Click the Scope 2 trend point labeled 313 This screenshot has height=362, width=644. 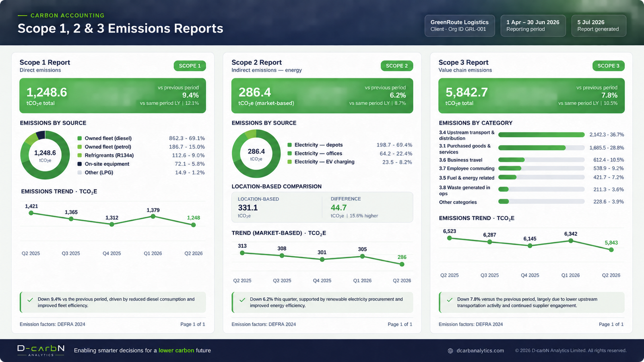(242, 253)
